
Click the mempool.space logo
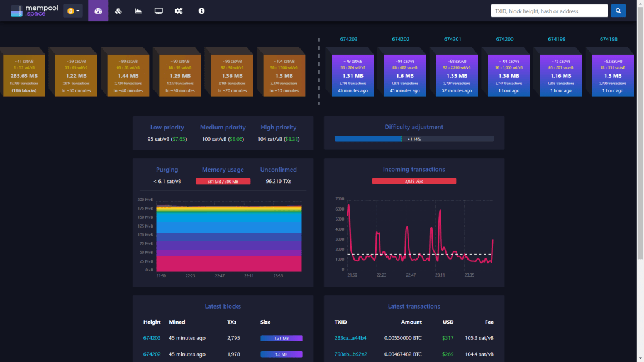[35, 10]
